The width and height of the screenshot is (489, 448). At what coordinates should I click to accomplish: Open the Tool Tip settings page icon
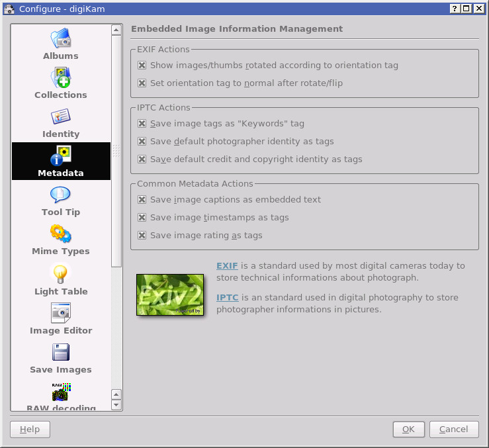(x=60, y=195)
